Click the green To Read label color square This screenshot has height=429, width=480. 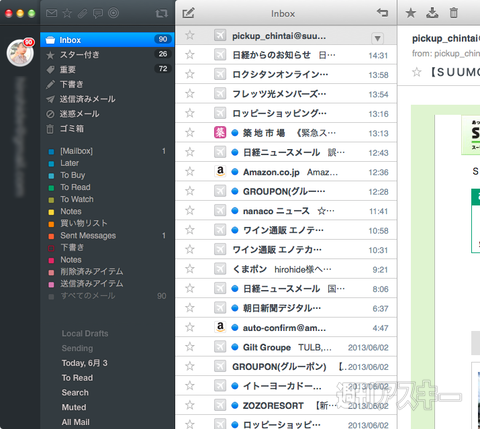click(51, 188)
